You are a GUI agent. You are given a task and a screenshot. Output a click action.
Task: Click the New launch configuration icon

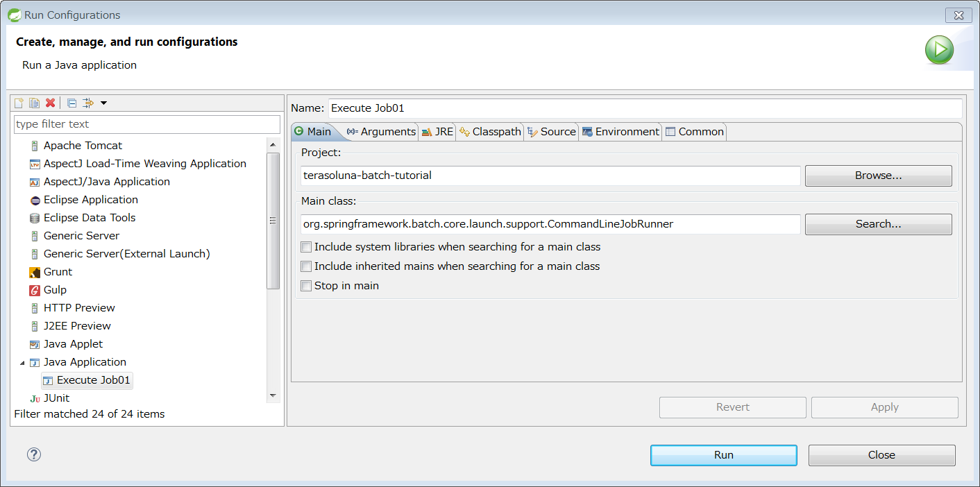point(19,103)
